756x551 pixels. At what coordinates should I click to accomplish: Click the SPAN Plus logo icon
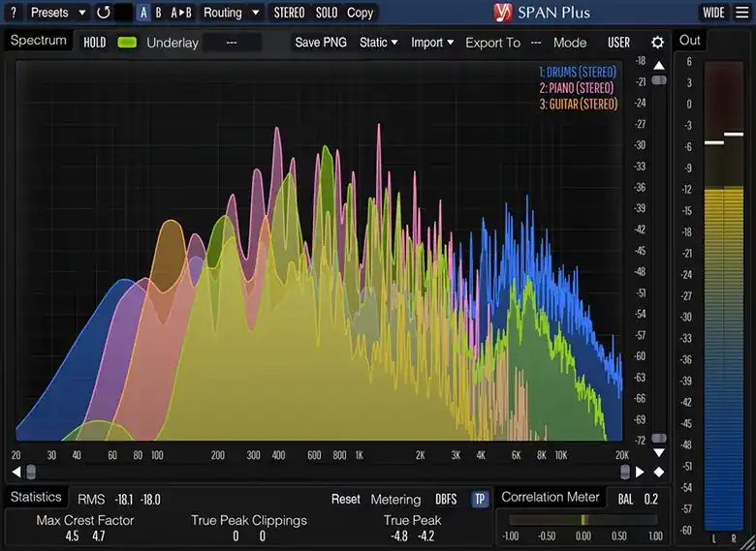pos(503,13)
